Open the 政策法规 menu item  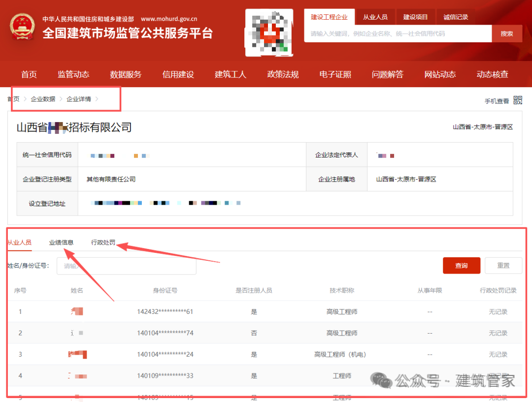[282, 74]
